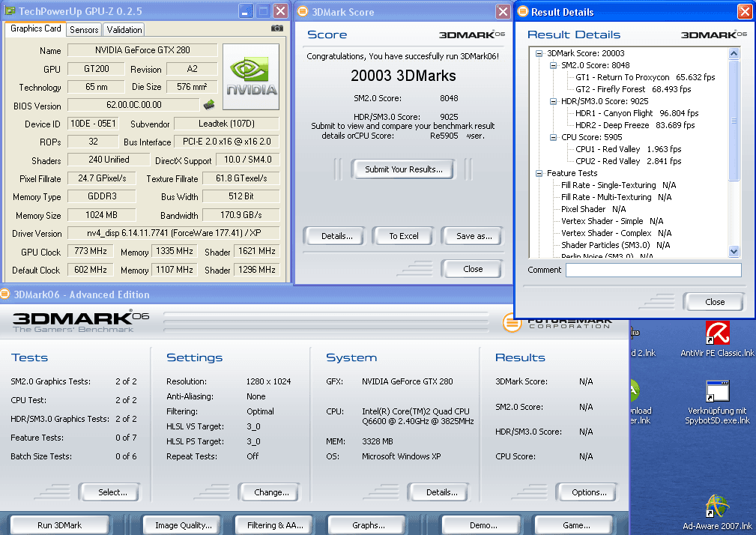Click the Memory Size value 1024 MB
The height and width of the screenshot is (535, 756).
[101, 215]
